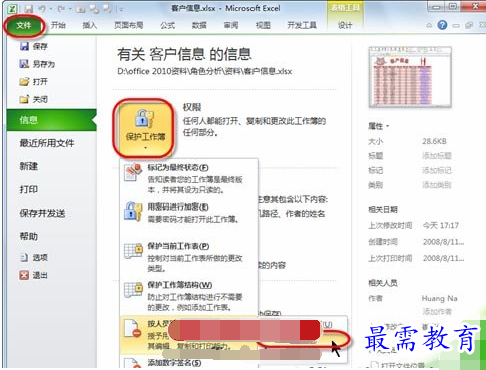Switch to the 审阅 ribbon tab
The height and width of the screenshot is (370, 486).
click(x=231, y=25)
